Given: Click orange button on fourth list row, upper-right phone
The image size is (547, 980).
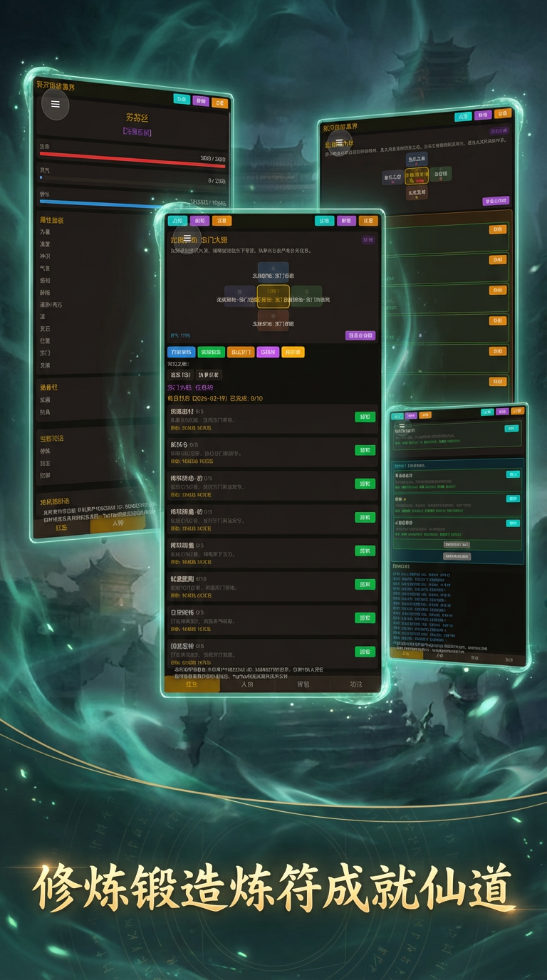Looking at the screenshot, I should pyautogui.click(x=498, y=320).
